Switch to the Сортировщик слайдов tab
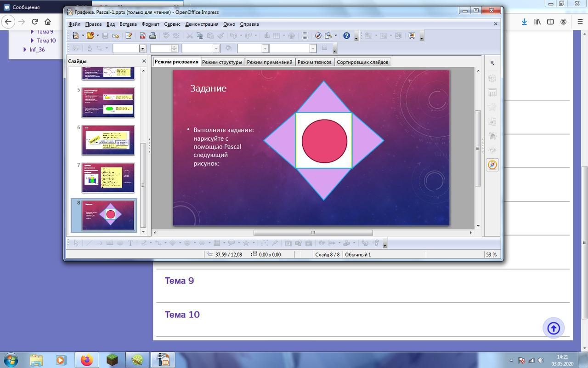 (x=362, y=62)
